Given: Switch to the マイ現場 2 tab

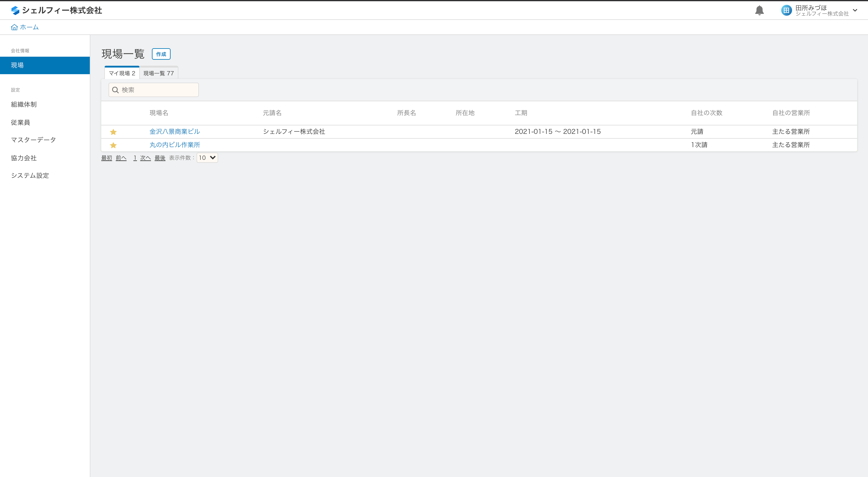Looking at the screenshot, I should click(x=122, y=73).
